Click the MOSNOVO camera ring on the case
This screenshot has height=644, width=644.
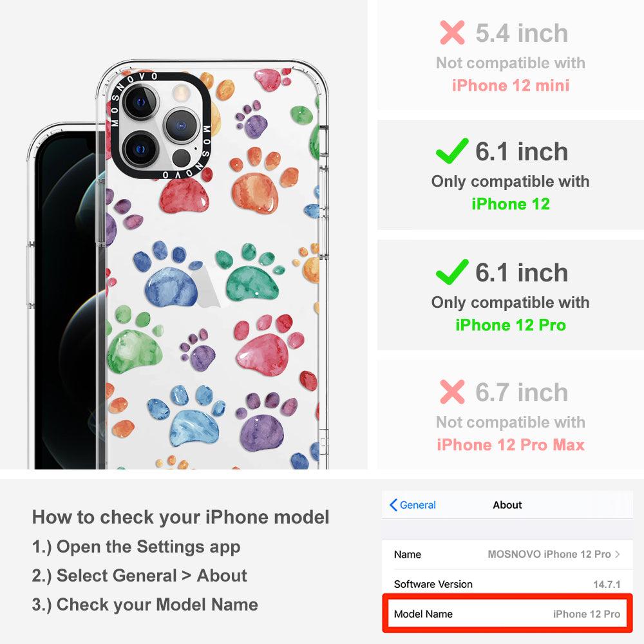pyautogui.click(x=160, y=126)
